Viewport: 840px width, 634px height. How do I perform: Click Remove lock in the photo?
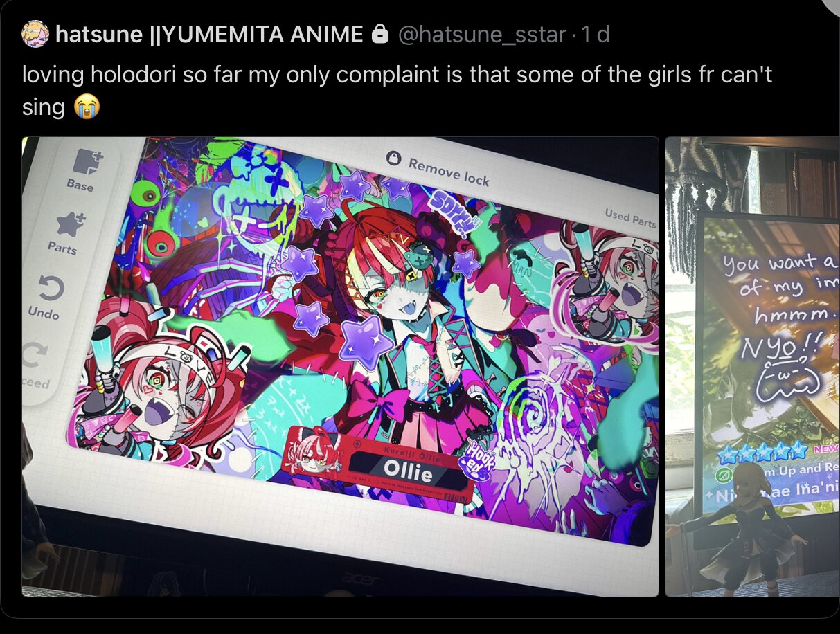click(438, 168)
